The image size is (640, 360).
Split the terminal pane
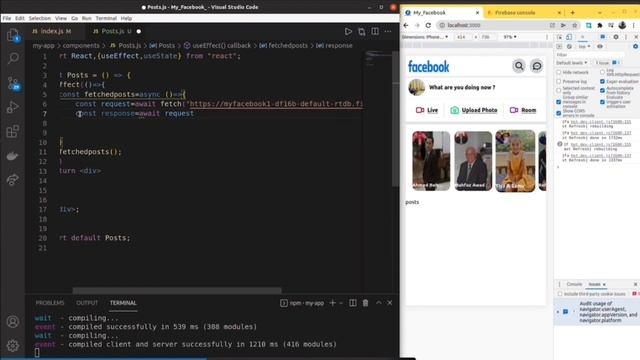pyautogui.click(x=353, y=303)
